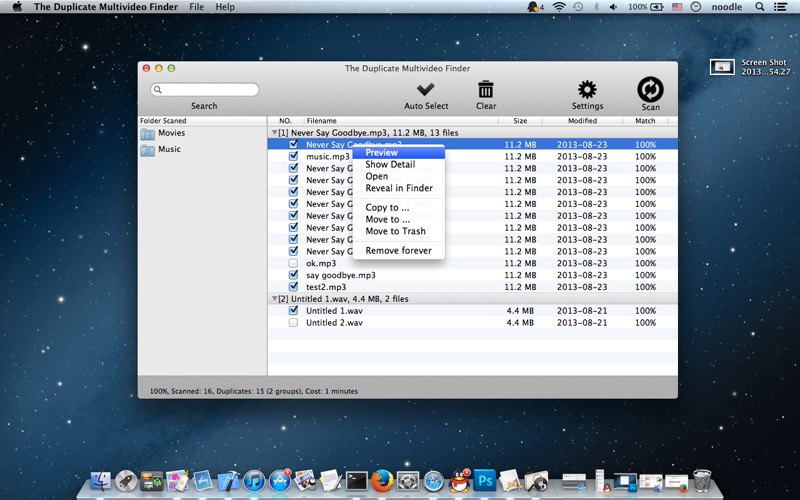Uncheck the test2.mp3 checkbox
Viewport: 800px width, 500px height.
point(293,287)
